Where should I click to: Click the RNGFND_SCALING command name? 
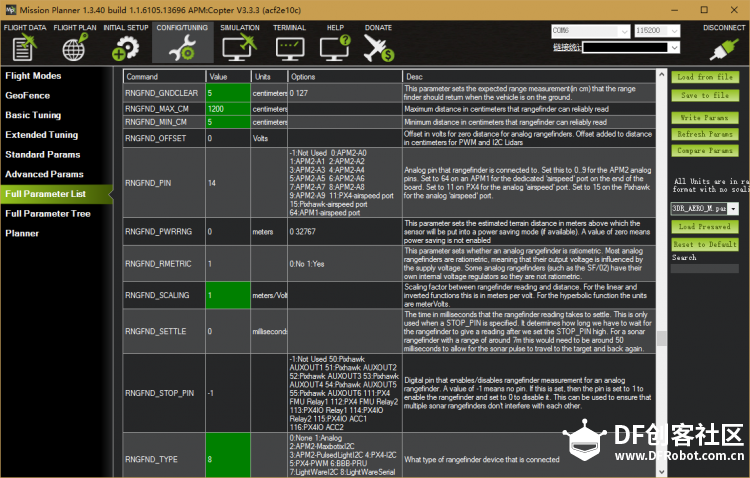157,295
